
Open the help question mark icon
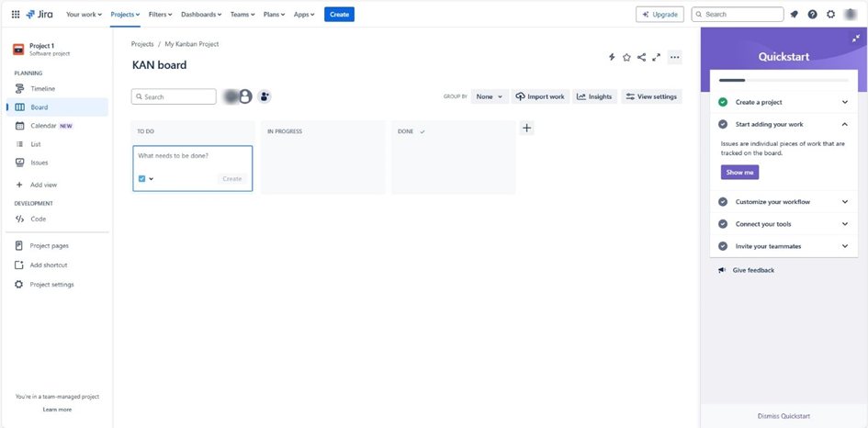[812, 15]
